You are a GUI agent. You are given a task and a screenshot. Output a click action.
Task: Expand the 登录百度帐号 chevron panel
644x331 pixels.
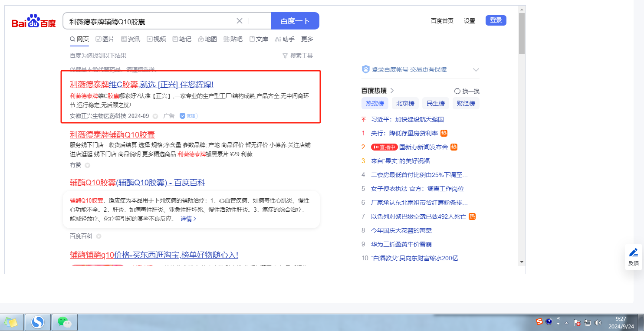tap(476, 69)
